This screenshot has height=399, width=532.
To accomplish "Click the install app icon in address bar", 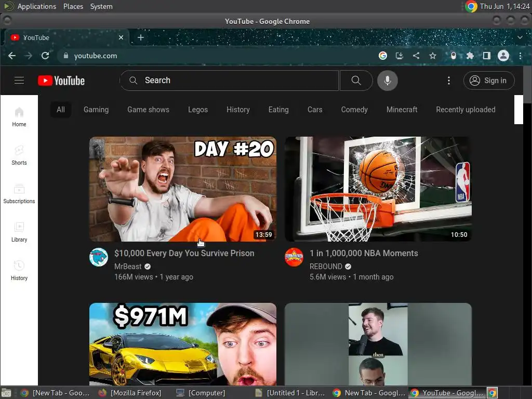I will (400, 56).
